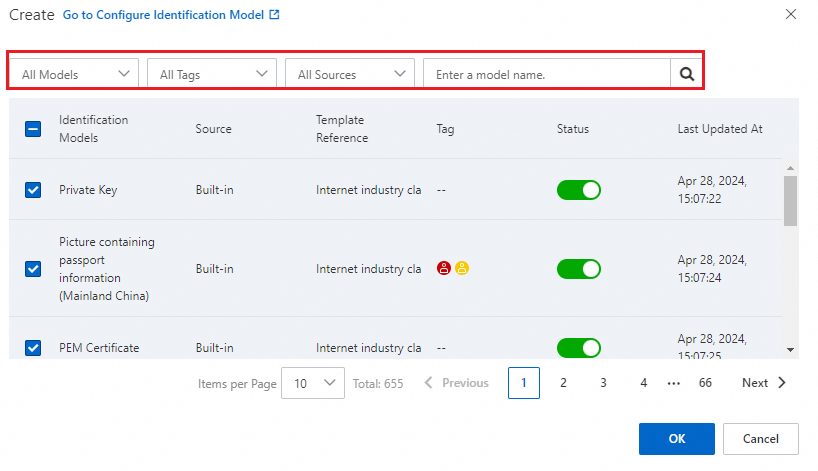Screen dimensions: 818x471
Task: Open the All Models dropdown
Action: coord(77,74)
